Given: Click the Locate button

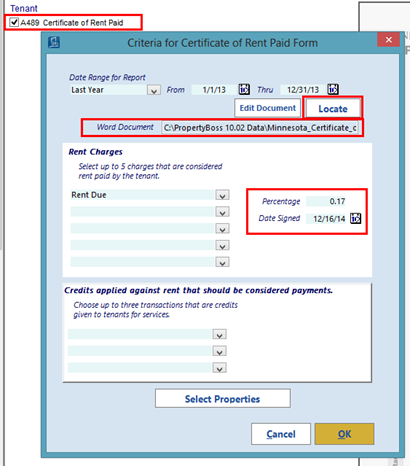Looking at the screenshot, I should 333,109.
